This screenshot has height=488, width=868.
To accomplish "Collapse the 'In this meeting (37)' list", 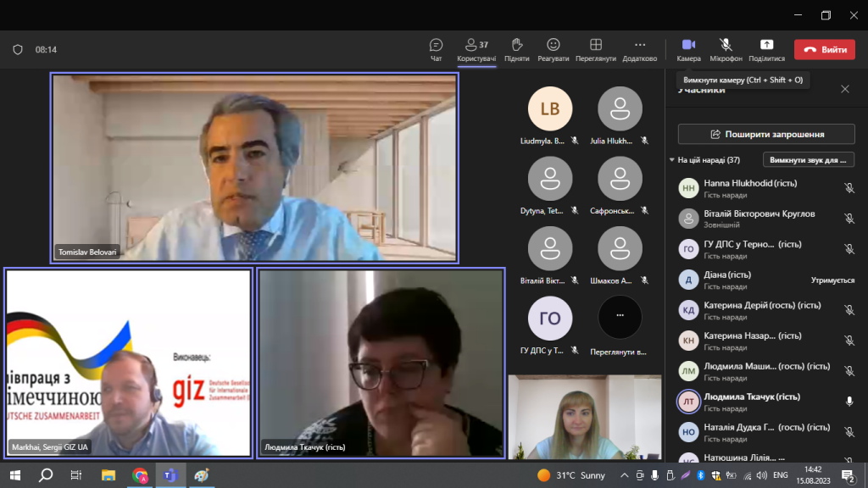I will coord(672,159).
